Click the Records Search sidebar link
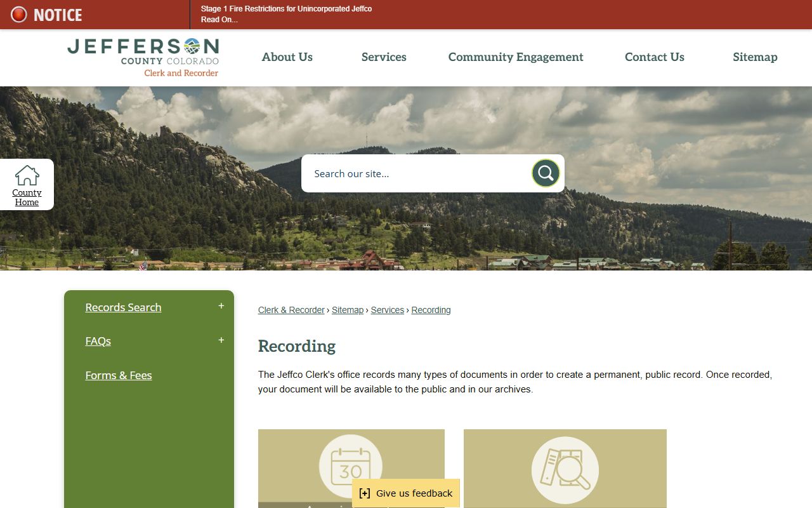Screen dimensions: 812x508 (x=123, y=307)
